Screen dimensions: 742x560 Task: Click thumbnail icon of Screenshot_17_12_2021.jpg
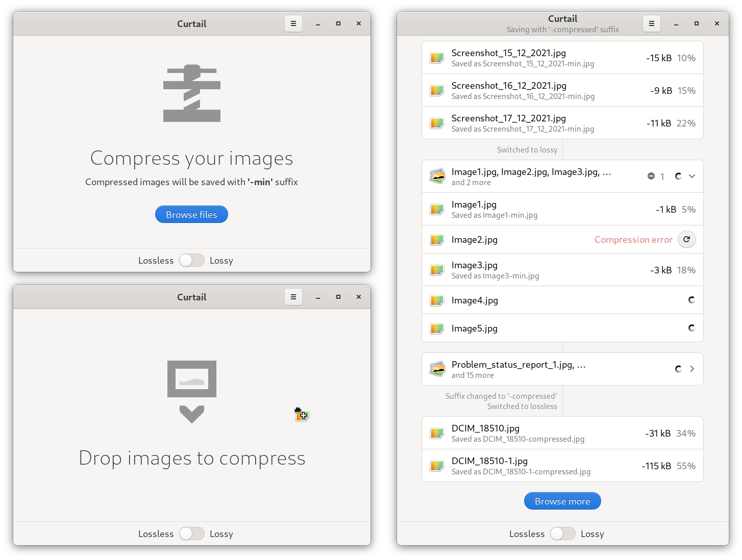click(x=437, y=123)
